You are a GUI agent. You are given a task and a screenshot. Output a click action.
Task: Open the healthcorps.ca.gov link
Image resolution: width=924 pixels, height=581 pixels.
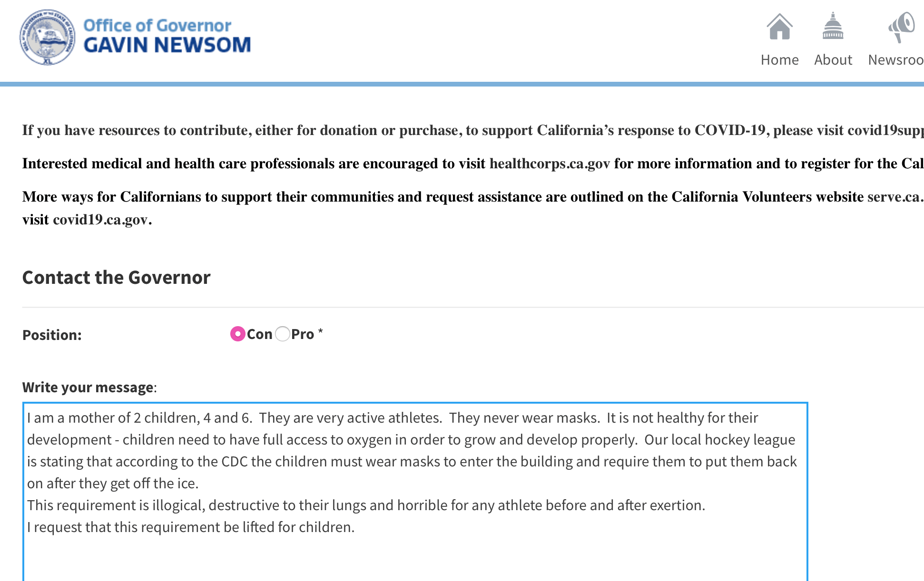[550, 164]
